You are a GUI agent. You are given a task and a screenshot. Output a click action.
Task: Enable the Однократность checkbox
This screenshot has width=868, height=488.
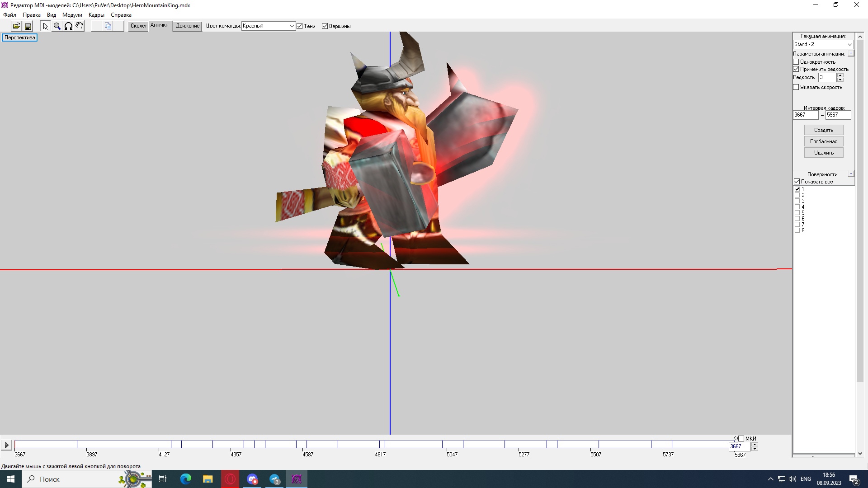(796, 62)
